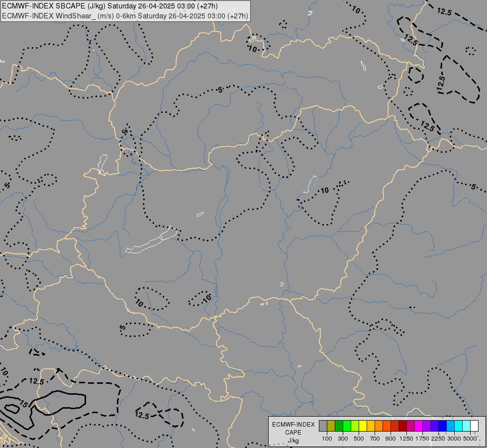Image resolution: width=487 pixels, height=448 pixels.
Task: Click the legend value 2250
Action: coord(438,439)
